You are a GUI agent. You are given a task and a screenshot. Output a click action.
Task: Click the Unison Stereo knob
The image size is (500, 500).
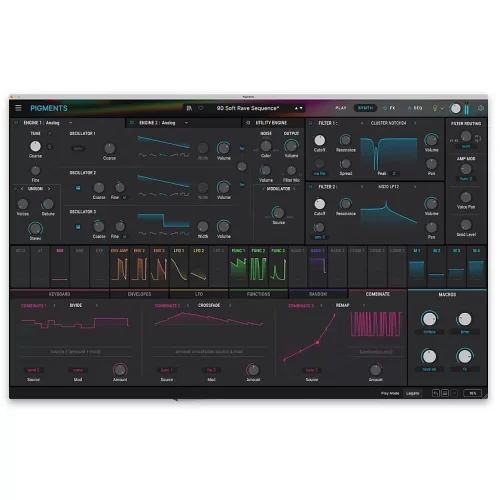35,229
